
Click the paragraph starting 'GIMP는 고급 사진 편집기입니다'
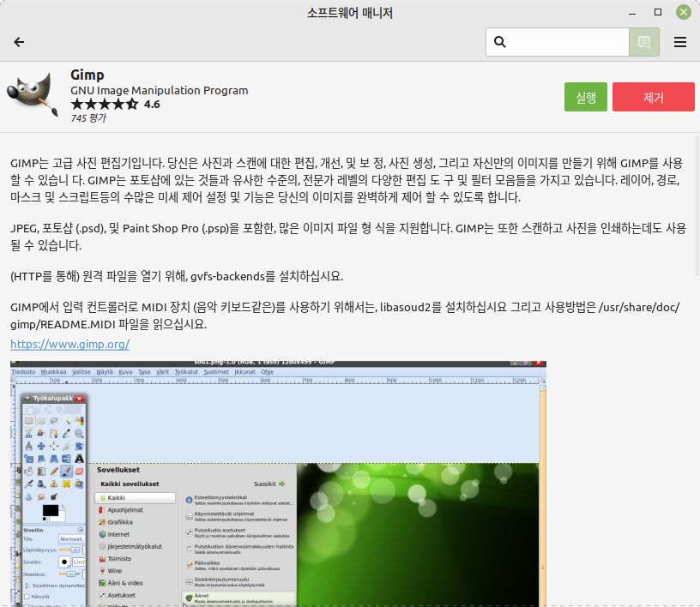click(x=347, y=180)
